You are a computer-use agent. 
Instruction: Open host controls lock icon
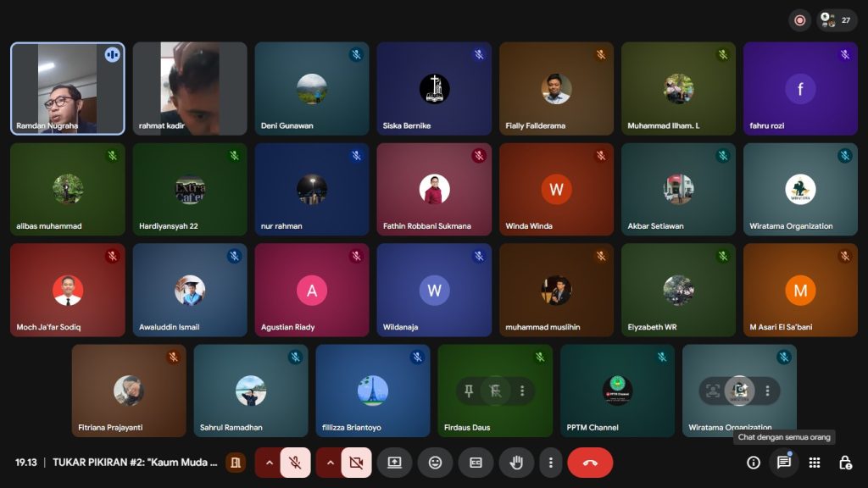845,463
